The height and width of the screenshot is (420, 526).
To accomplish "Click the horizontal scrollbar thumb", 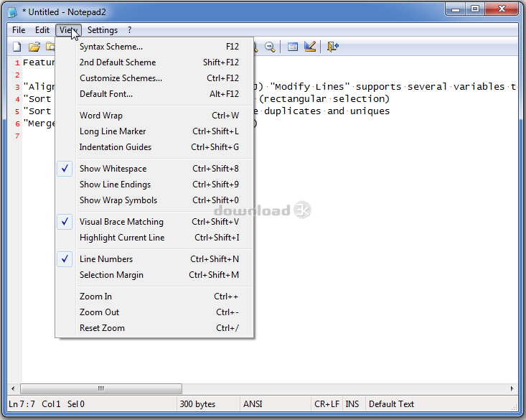I will [101, 388].
